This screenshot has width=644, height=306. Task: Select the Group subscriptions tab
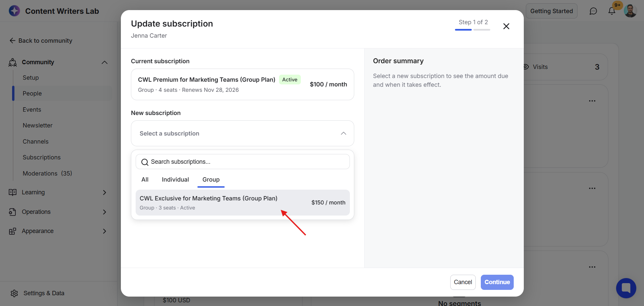coord(211,180)
